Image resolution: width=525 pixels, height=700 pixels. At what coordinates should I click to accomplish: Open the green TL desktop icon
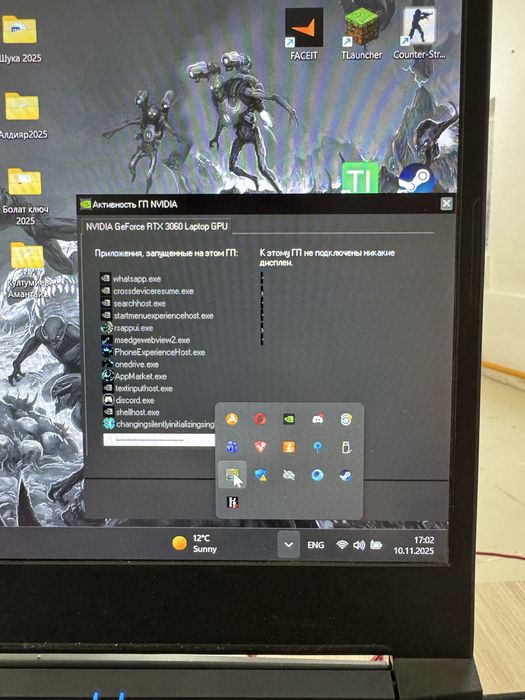[360, 177]
